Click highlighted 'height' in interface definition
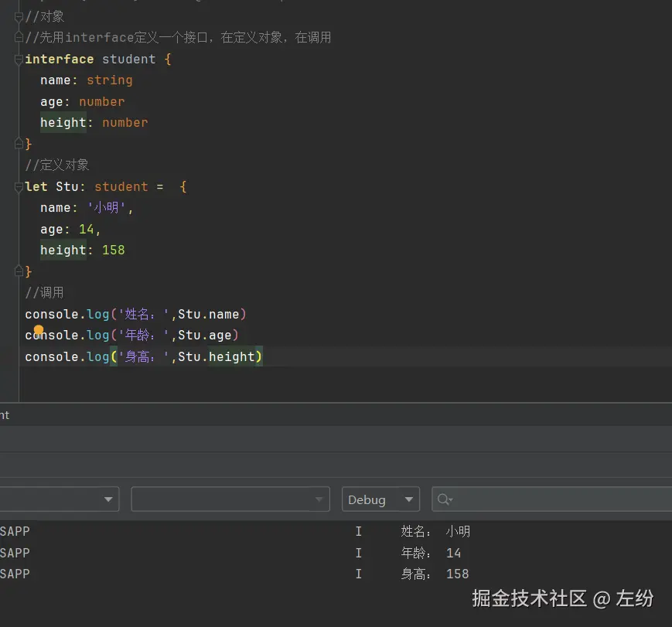Viewport: 672px width, 627px height. [x=63, y=123]
